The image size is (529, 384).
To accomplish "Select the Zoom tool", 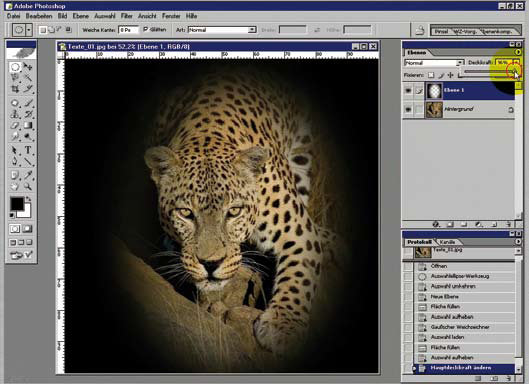I will (28, 186).
